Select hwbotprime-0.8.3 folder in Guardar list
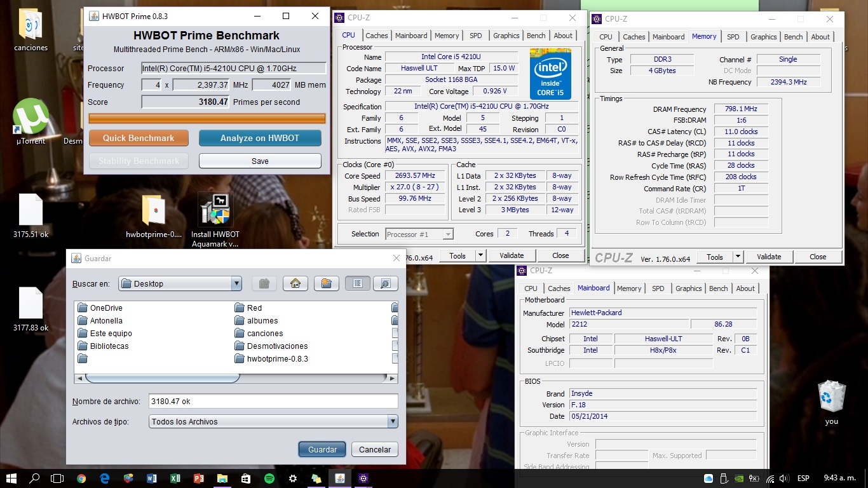The height and width of the screenshot is (488, 868). pyautogui.click(x=271, y=359)
